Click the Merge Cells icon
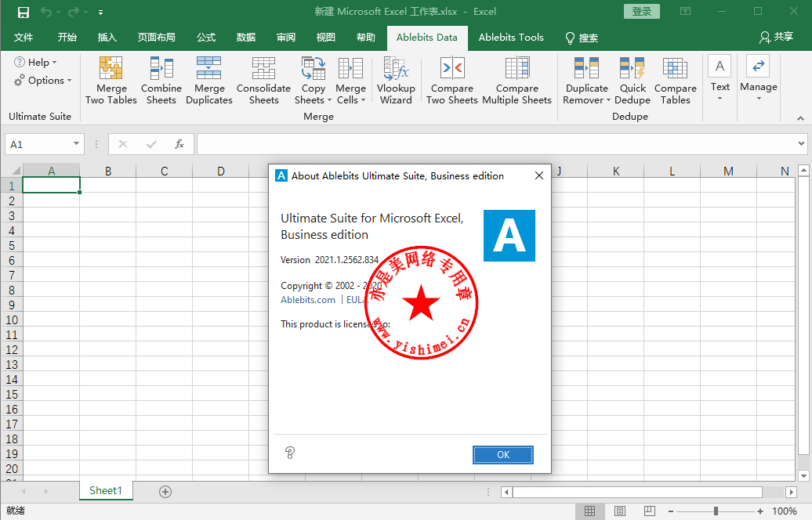Image resolution: width=812 pixels, height=520 pixels. [350, 68]
